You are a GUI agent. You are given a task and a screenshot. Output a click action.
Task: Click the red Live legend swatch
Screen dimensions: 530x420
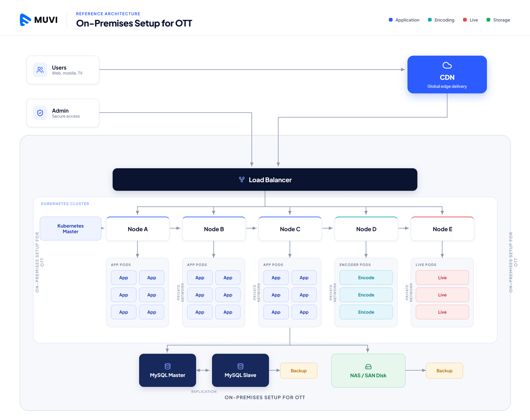465,20
